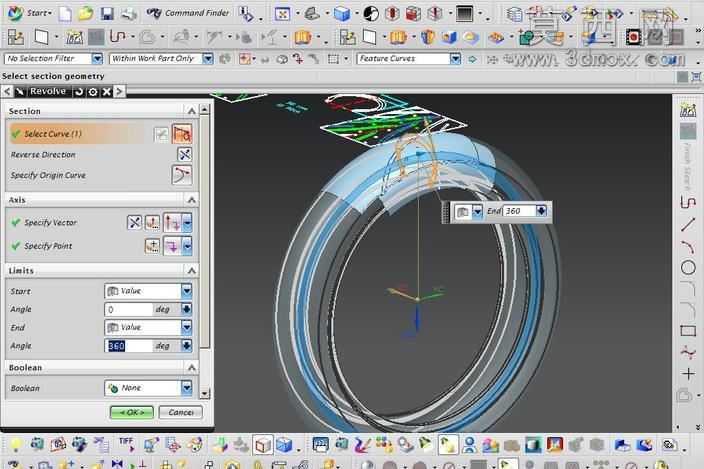Image resolution: width=704 pixels, height=469 pixels.
Task: Open the Start limit Value dropdown
Action: [148, 291]
